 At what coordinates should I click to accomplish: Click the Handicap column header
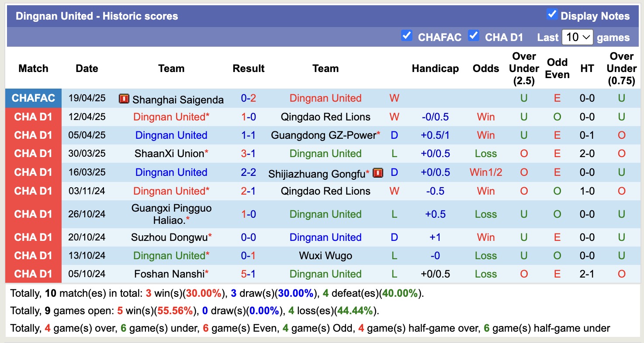coord(435,69)
